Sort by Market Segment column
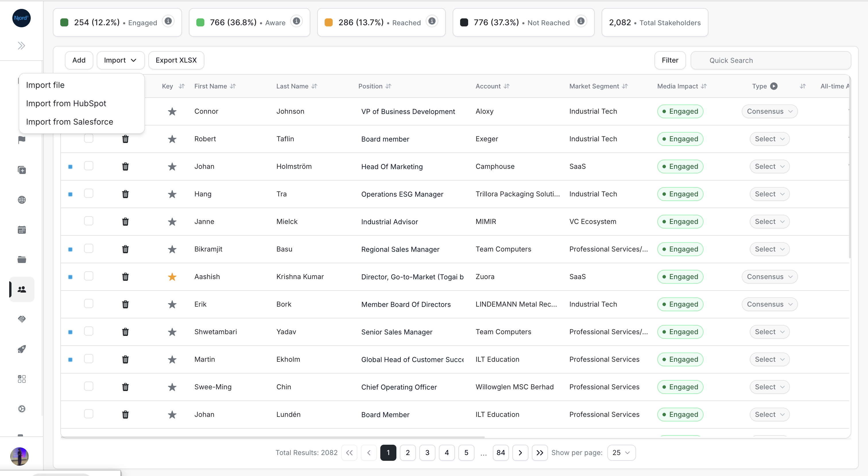Image resolution: width=868 pixels, height=476 pixels. coord(625,86)
